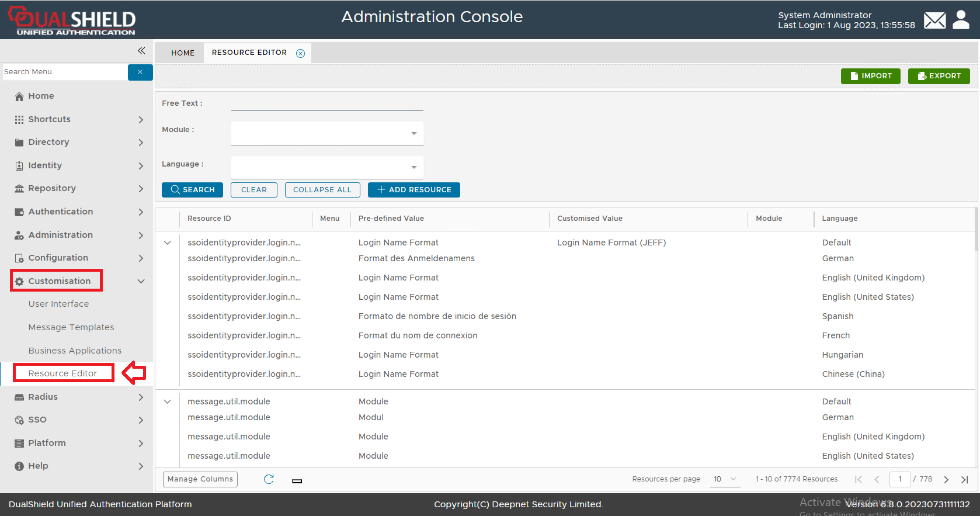This screenshot has width=980, height=516.
Task: Open the mail envelope icon
Action: pos(934,21)
